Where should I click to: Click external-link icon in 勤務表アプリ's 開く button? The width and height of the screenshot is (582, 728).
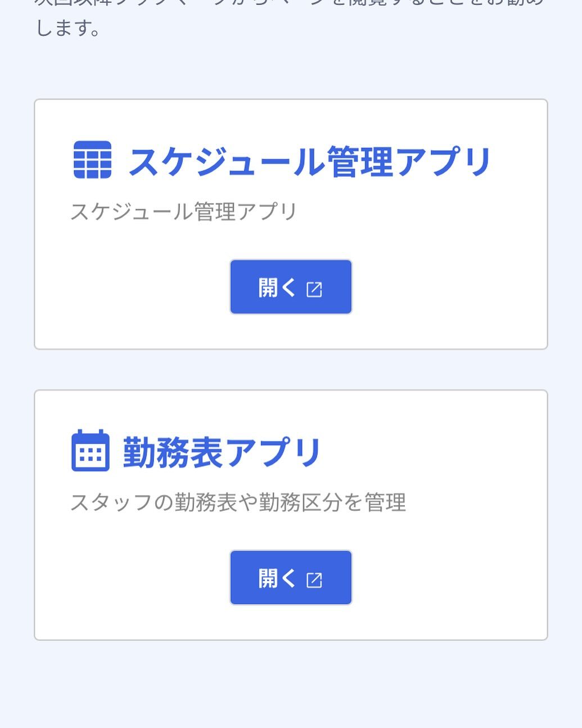314,580
